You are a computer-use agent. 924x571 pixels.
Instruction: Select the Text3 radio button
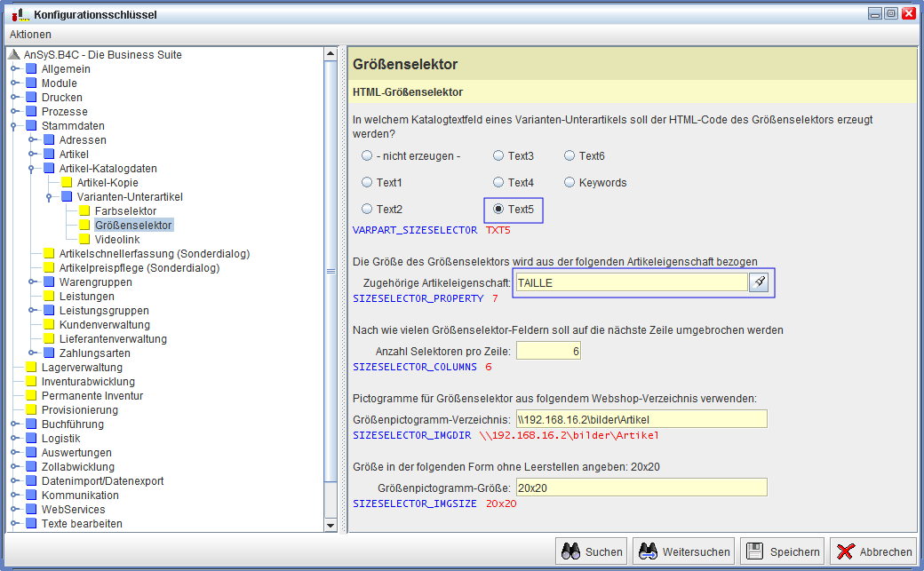[498, 156]
